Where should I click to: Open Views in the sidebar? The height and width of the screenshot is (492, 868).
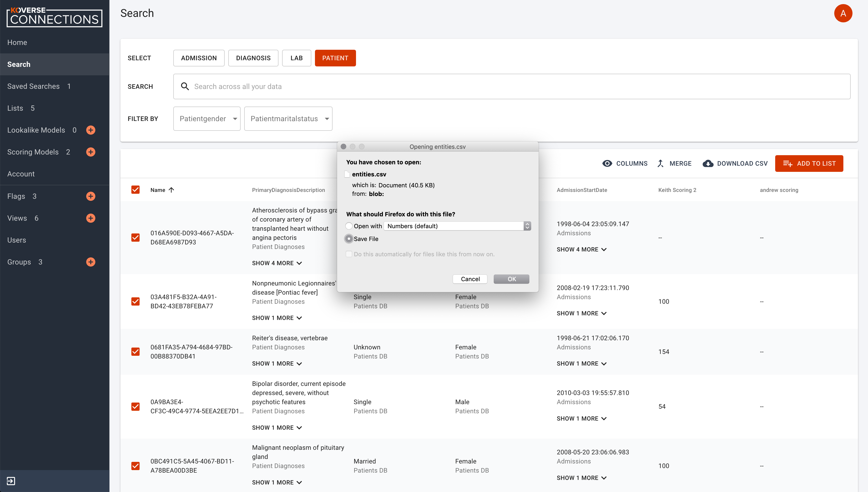pyautogui.click(x=17, y=218)
